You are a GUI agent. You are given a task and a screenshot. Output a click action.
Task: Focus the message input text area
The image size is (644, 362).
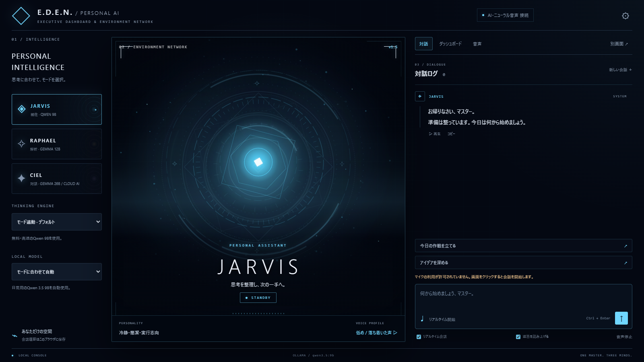tap(523, 298)
